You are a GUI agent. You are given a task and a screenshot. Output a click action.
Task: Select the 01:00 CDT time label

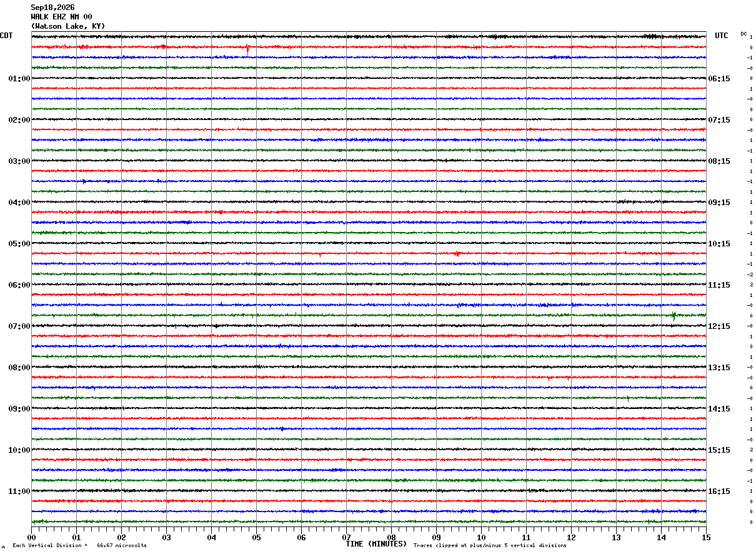tap(19, 79)
